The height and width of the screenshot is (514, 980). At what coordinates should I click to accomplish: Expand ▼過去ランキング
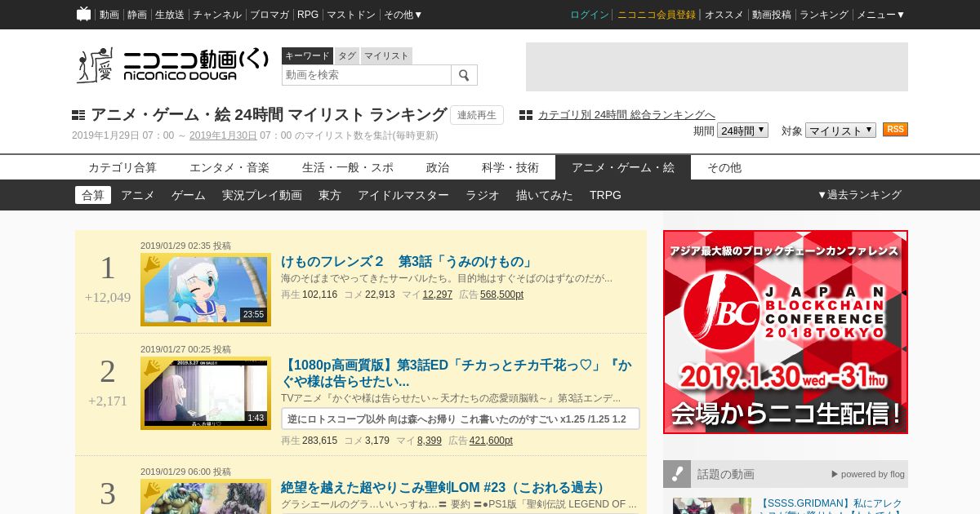click(x=859, y=195)
